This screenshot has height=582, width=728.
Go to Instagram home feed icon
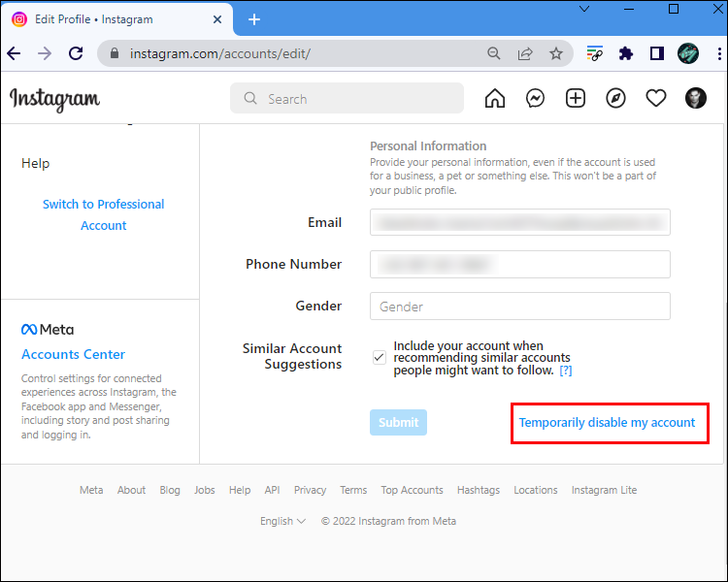pos(494,98)
